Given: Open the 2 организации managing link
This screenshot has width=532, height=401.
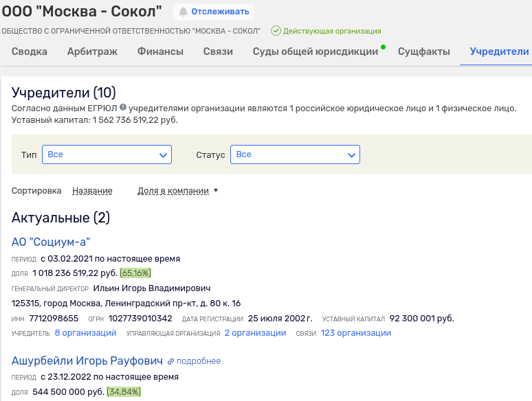Looking at the screenshot, I should (255, 333).
